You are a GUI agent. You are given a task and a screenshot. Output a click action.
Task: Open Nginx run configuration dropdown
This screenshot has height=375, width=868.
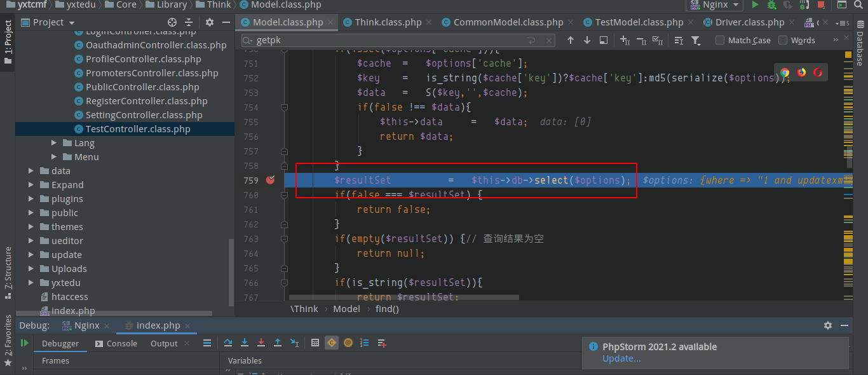point(715,4)
